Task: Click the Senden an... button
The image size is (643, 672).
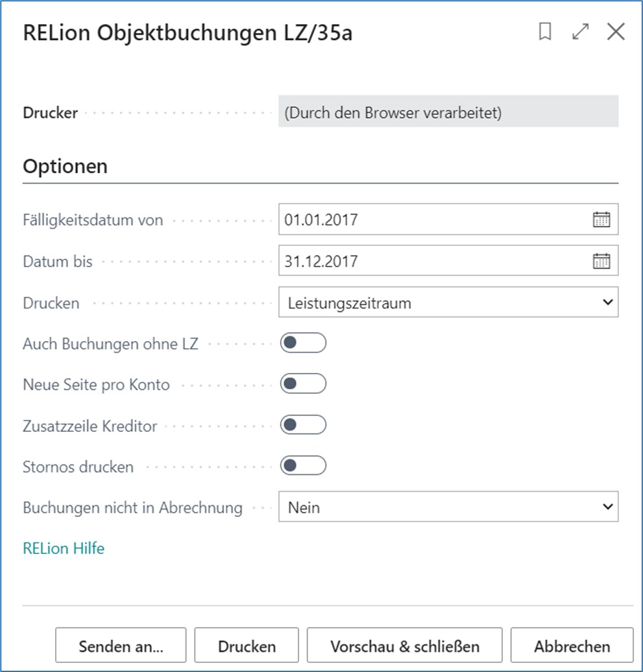Action: [121, 646]
